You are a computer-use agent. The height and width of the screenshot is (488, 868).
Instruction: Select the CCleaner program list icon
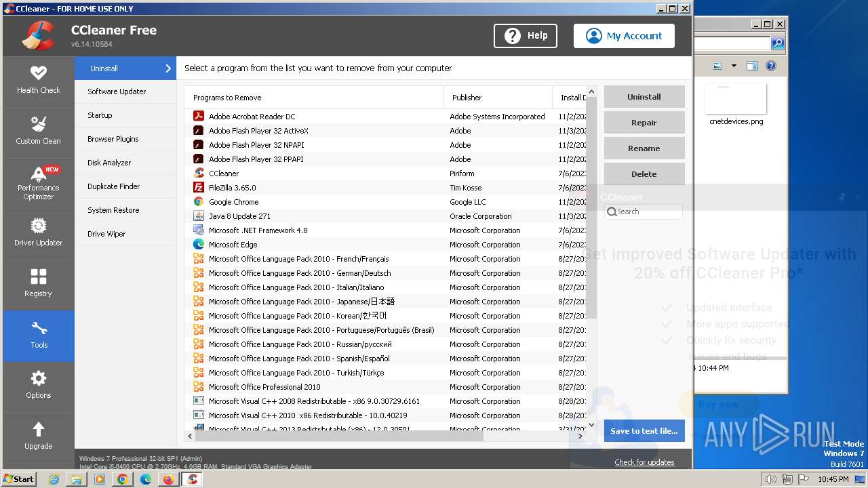tap(199, 174)
